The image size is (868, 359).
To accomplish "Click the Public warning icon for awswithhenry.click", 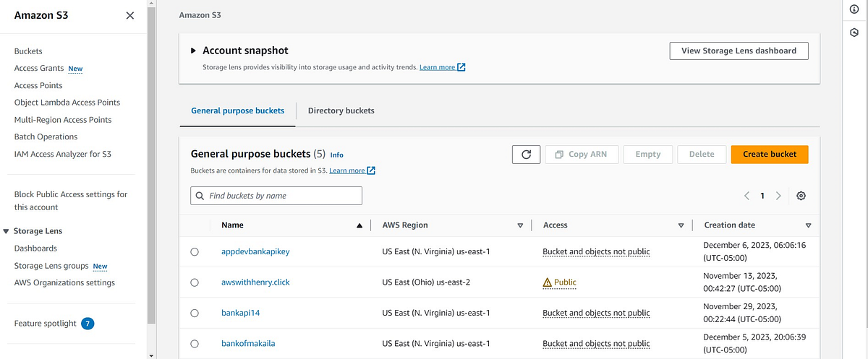I will click(547, 282).
